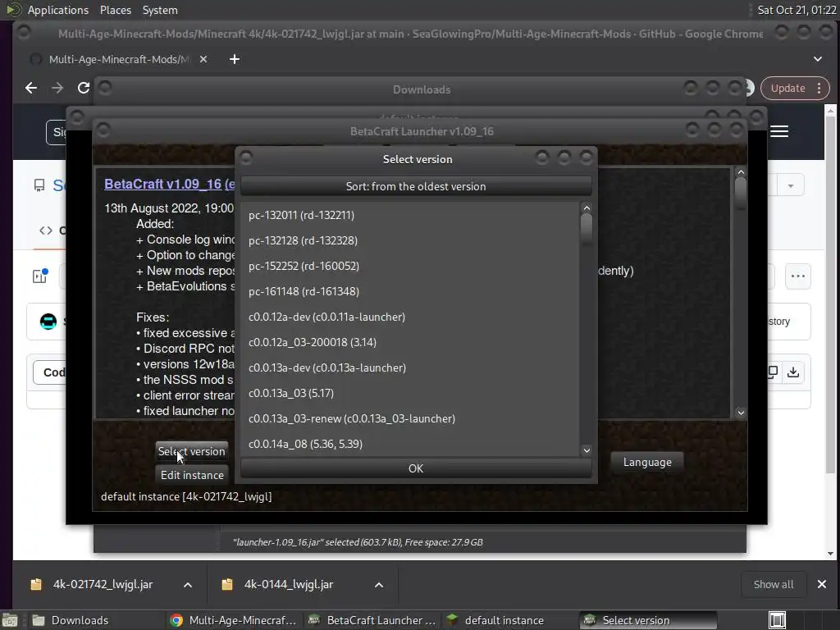The width and height of the screenshot is (840, 630).
Task: Select version c0.0.13a_03-renew
Action: tap(410, 419)
